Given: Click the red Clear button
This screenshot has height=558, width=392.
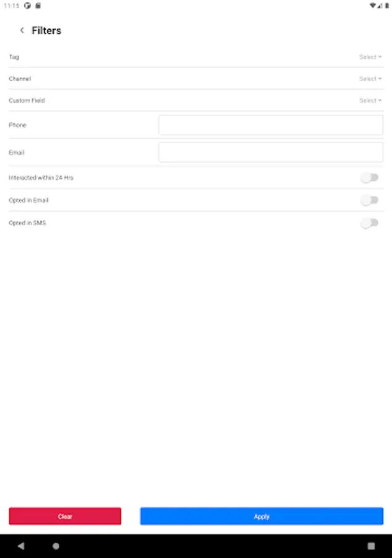Looking at the screenshot, I should [x=65, y=516].
